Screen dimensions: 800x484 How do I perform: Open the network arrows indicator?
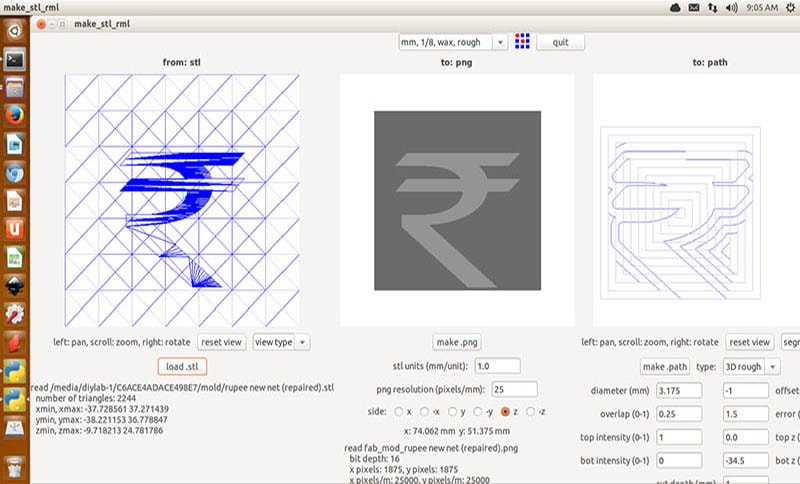pyautogui.click(x=712, y=8)
